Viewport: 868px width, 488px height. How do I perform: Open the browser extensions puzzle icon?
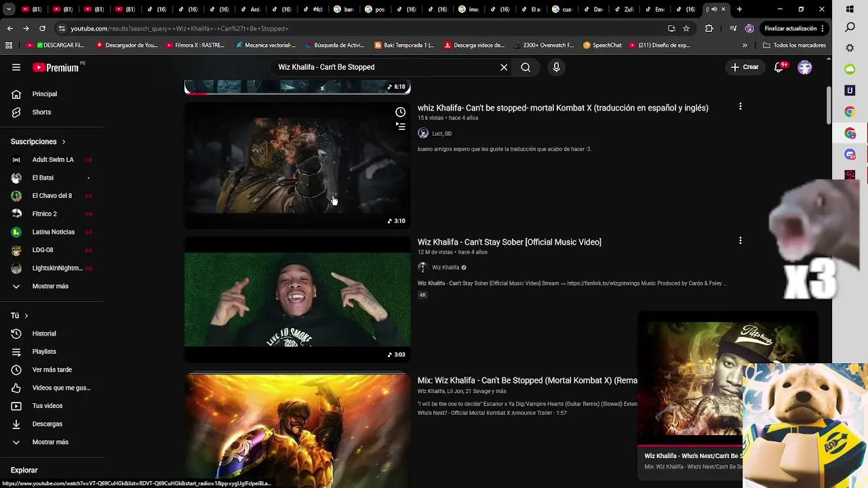coord(709,28)
